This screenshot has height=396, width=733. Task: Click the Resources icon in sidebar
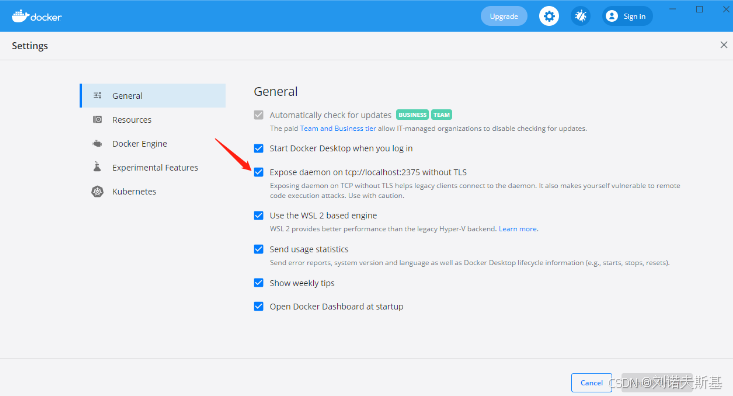(x=97, y=120)
